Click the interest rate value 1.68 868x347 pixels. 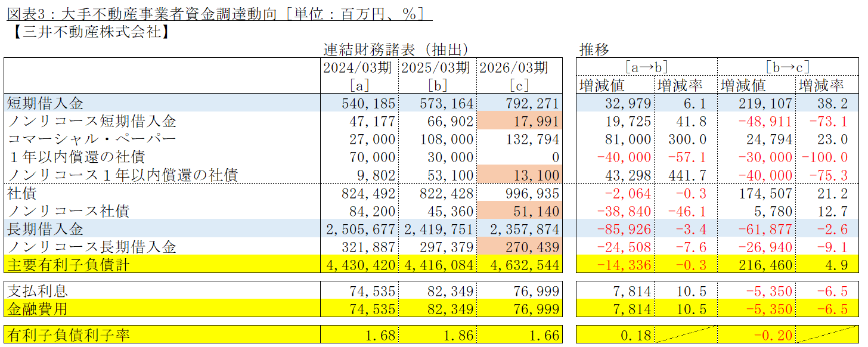[x=381, y=335]
